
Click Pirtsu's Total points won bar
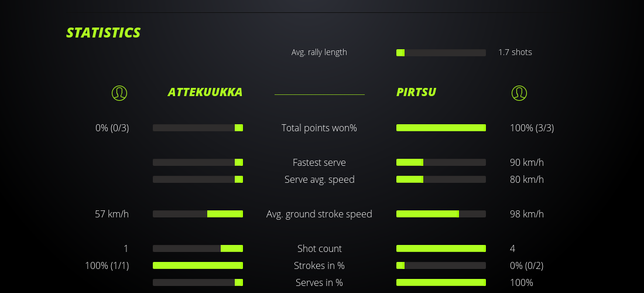point(441,128)
